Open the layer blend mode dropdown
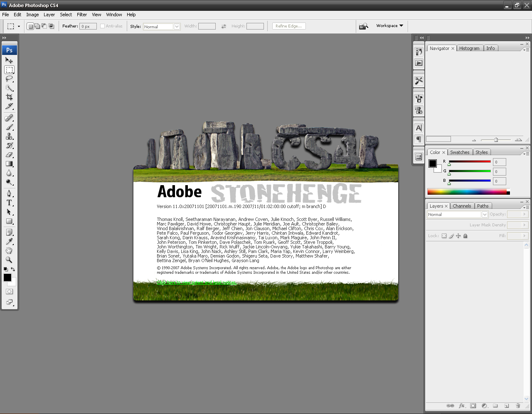 pos(457,214)
